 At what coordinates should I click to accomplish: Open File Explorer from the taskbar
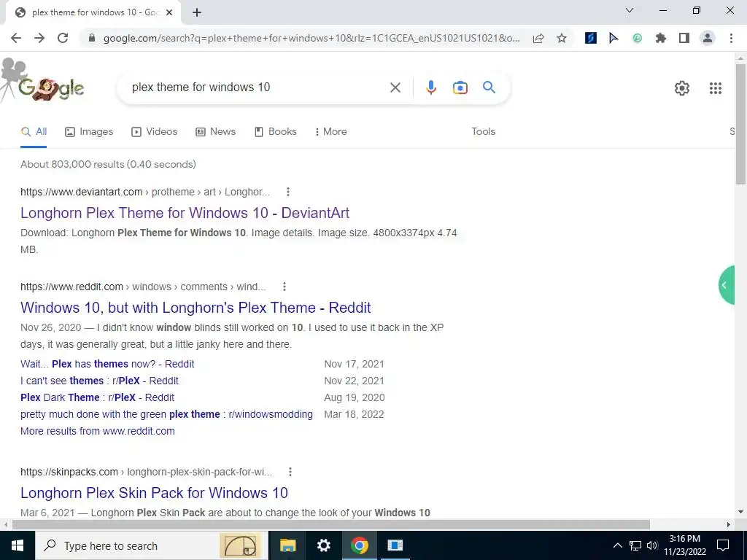(287, 545)
